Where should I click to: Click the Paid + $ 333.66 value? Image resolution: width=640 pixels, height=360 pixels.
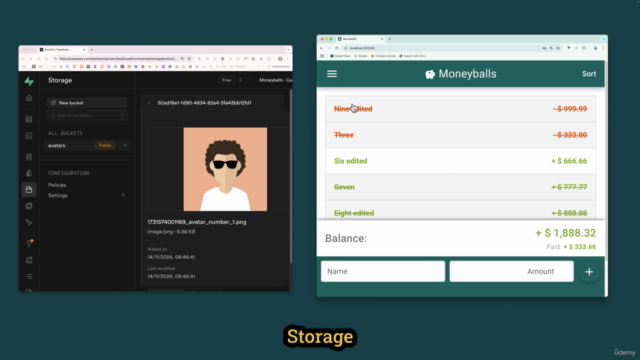(580, 247)
